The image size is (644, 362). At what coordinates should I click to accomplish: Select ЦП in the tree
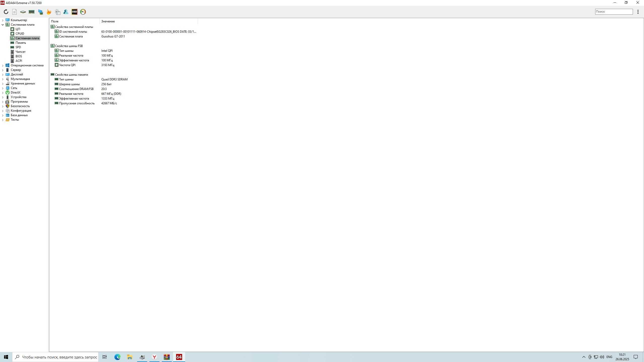[x=18, y=29]
